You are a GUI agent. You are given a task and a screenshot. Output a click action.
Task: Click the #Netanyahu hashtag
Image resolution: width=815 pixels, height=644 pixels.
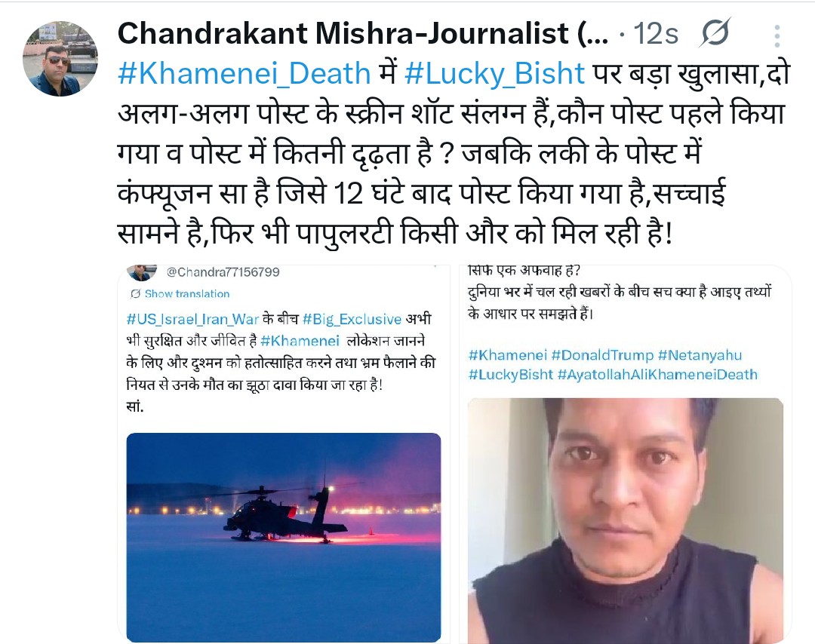[x=700, y=355]
